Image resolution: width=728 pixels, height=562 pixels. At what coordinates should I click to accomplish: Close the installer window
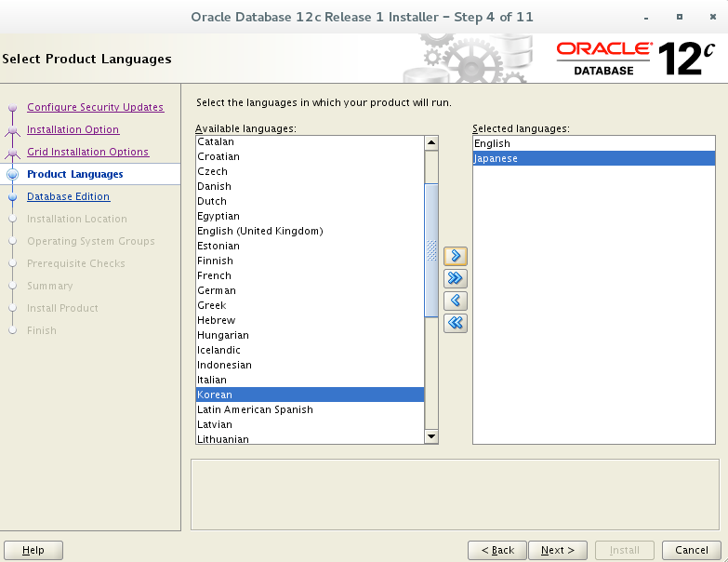(x=713, y=17)
